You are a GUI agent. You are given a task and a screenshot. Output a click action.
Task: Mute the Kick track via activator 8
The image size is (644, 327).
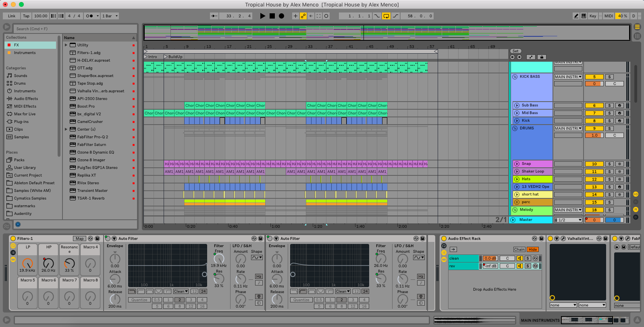(594, 121)
